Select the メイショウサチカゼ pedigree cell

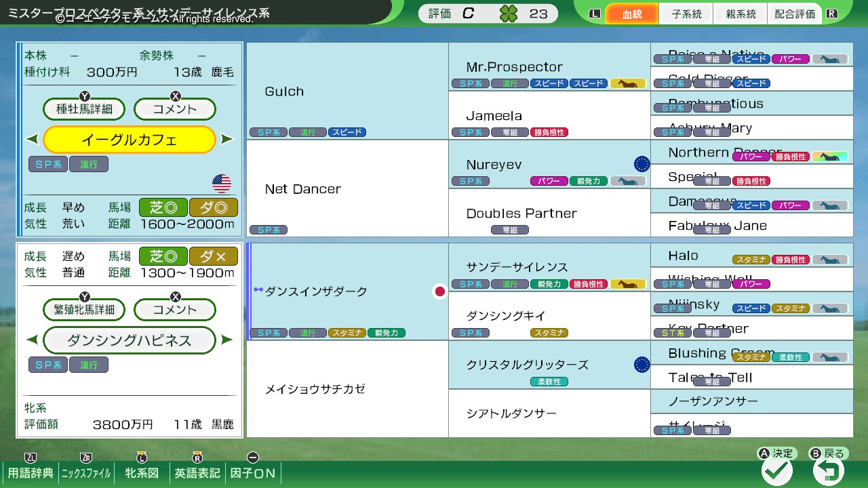click(x=347, y=389)
